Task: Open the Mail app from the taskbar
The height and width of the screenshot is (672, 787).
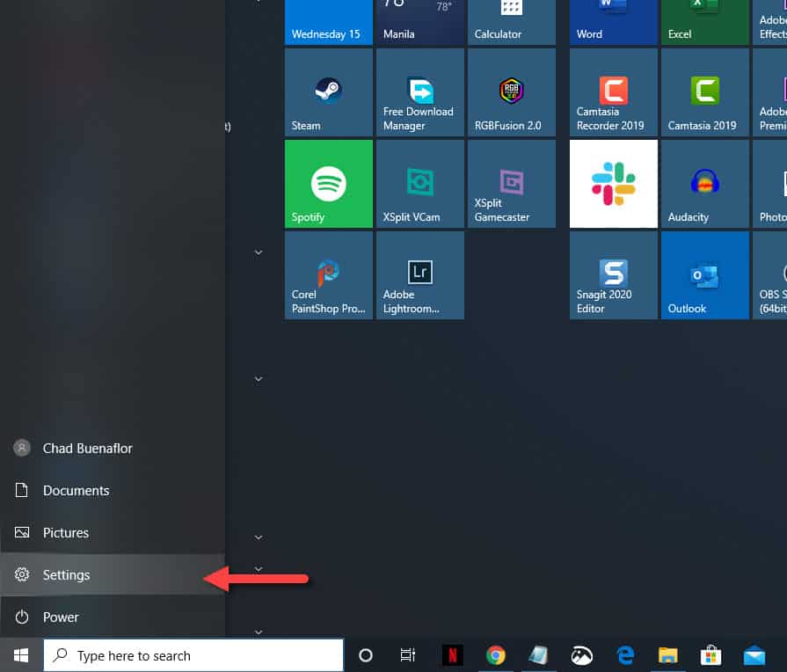Action: click(754, 655)
